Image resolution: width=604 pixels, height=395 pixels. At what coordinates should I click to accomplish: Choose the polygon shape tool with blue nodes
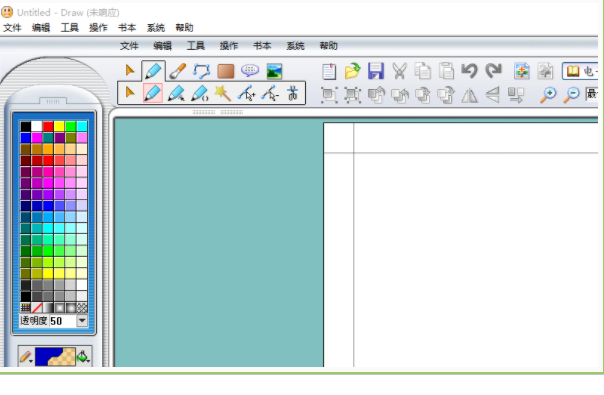(201, 71)
